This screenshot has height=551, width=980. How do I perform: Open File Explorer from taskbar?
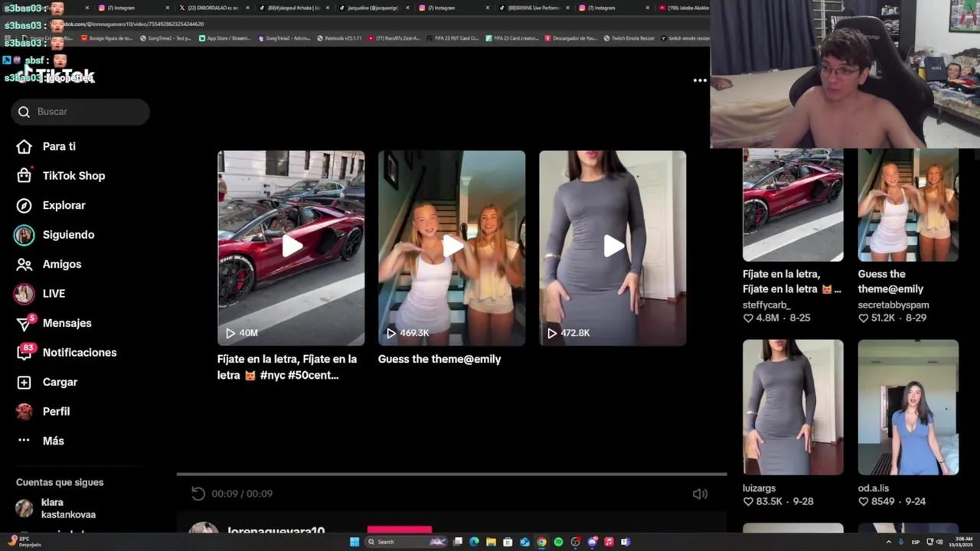coord(491,542)
